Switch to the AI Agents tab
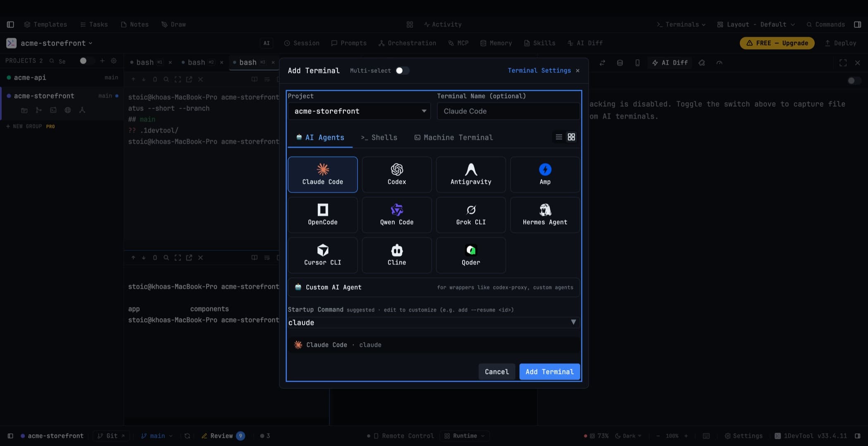Image resolution: width=868 pixels, height=446 pixels. click(320, 137)
